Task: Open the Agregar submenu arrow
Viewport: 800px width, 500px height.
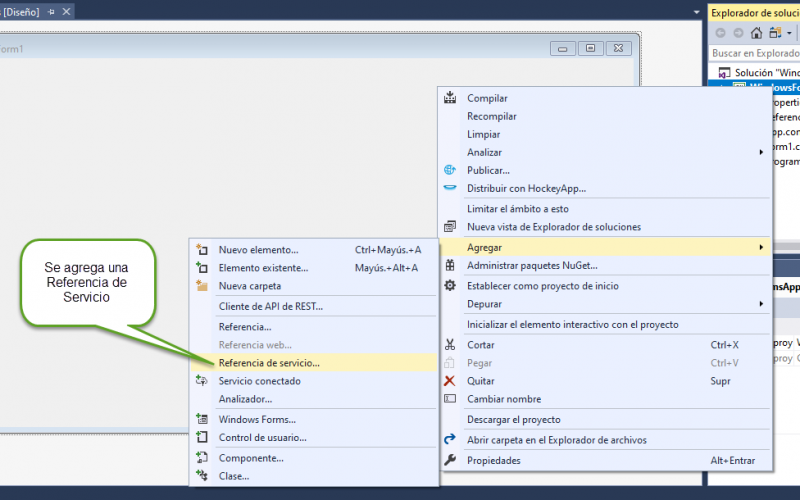Action: (x=761, y=247)
